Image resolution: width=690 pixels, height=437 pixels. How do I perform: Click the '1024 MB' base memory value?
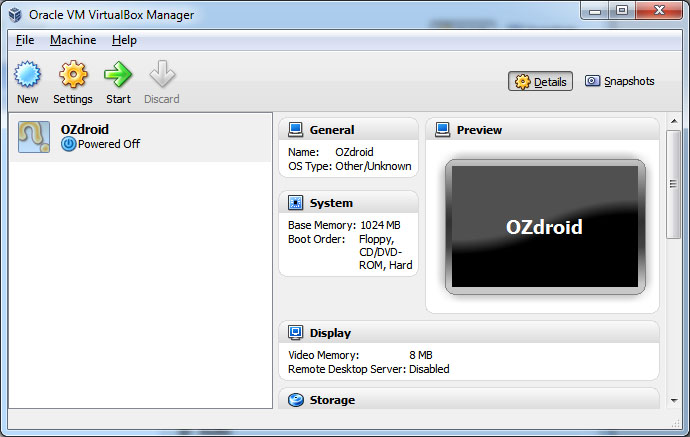(380, 225)
